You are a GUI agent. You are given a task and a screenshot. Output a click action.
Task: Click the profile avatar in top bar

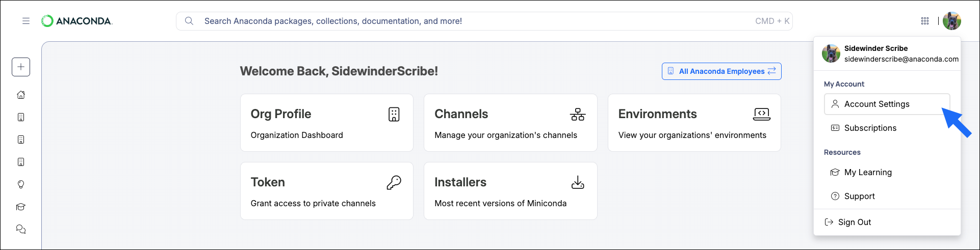coord(952,21)
